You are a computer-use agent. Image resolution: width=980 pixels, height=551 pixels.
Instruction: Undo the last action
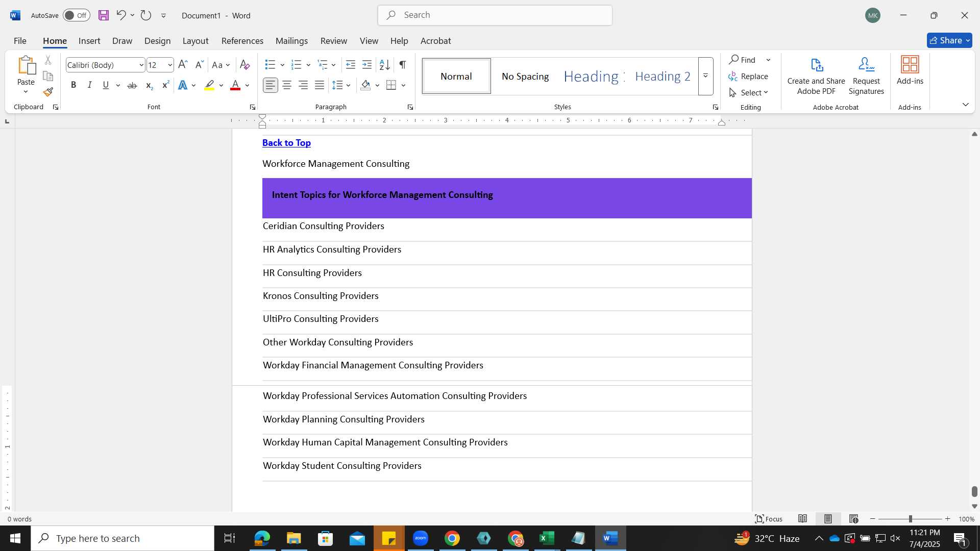121,15
